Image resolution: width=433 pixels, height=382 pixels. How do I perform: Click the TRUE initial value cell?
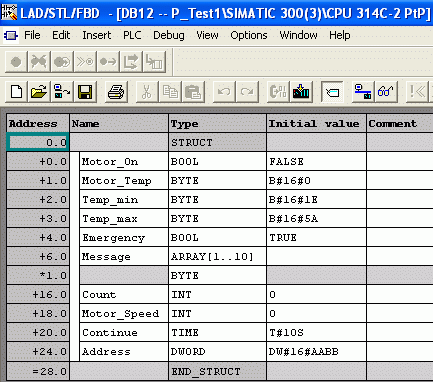[x=316, y=238]
